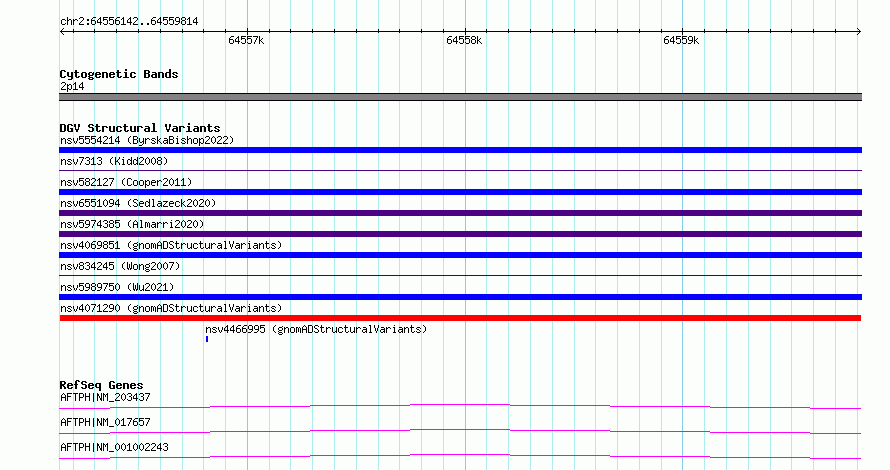Click the nsv4466995 (gnomADStructuralVariants) label
This screenshot has width=890, height=470.
[x=316, y=329]
